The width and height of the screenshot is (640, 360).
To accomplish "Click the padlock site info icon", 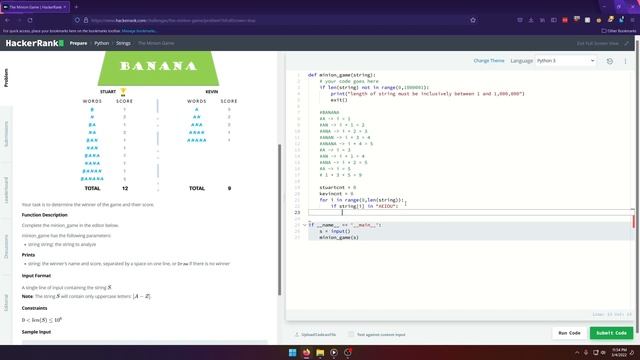I will (86, 20).
